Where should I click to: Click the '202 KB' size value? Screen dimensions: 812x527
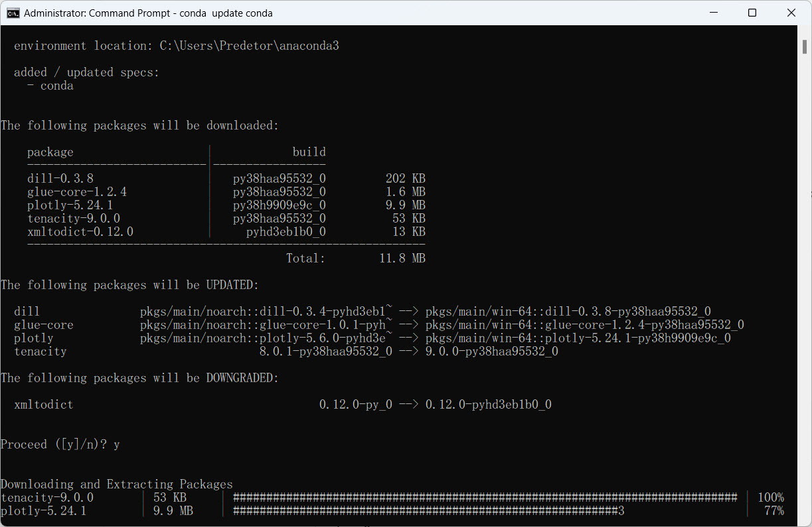[x=406, y=179]
